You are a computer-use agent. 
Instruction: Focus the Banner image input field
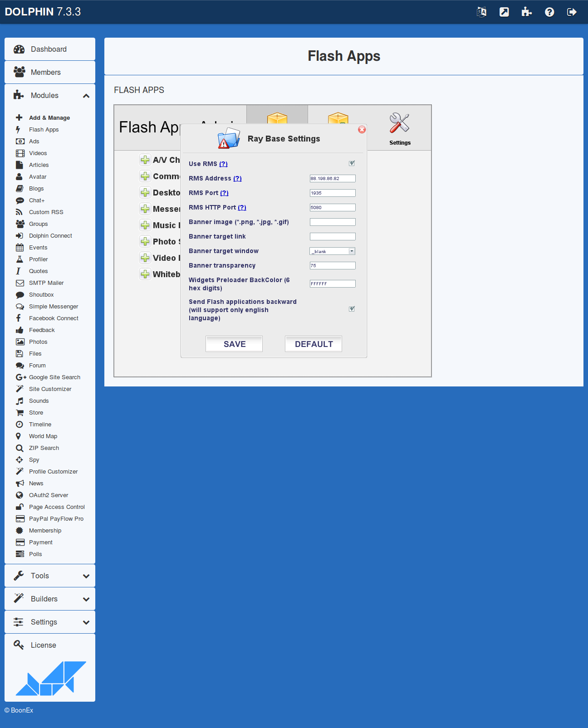click(x=333, y=222)
